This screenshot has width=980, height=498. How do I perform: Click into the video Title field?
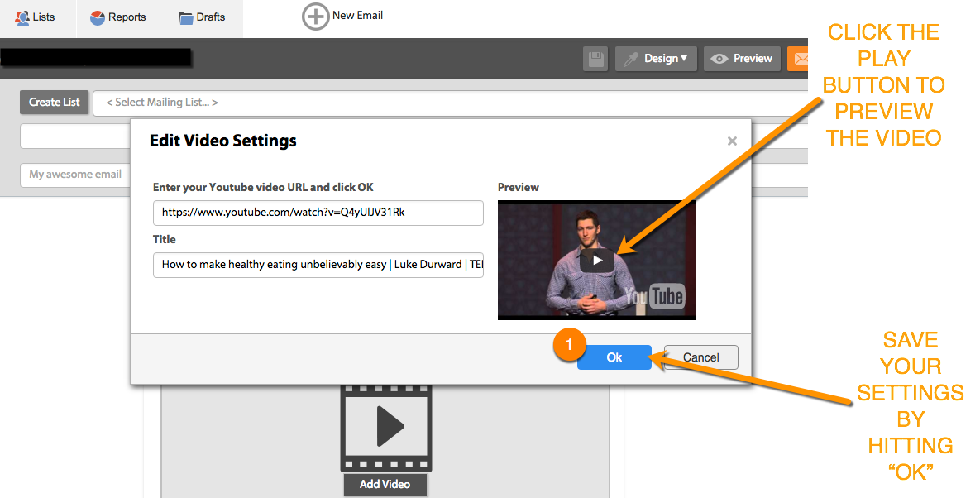coord(318,265)
